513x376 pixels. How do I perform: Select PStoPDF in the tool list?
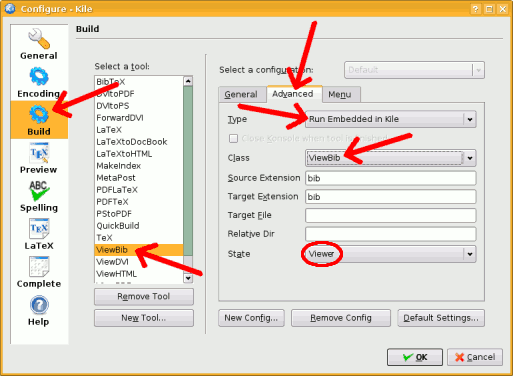pyautogui.click(x=139, y=214)
